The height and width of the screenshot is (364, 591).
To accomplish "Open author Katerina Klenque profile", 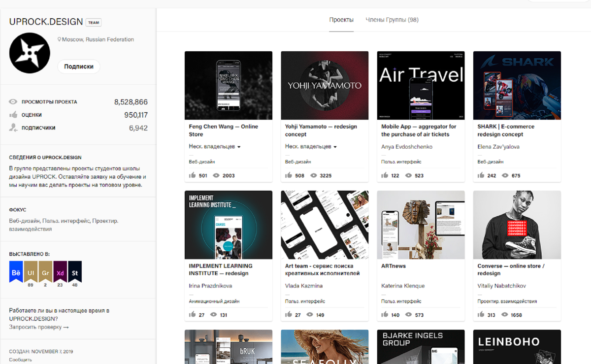I will 403,286.
